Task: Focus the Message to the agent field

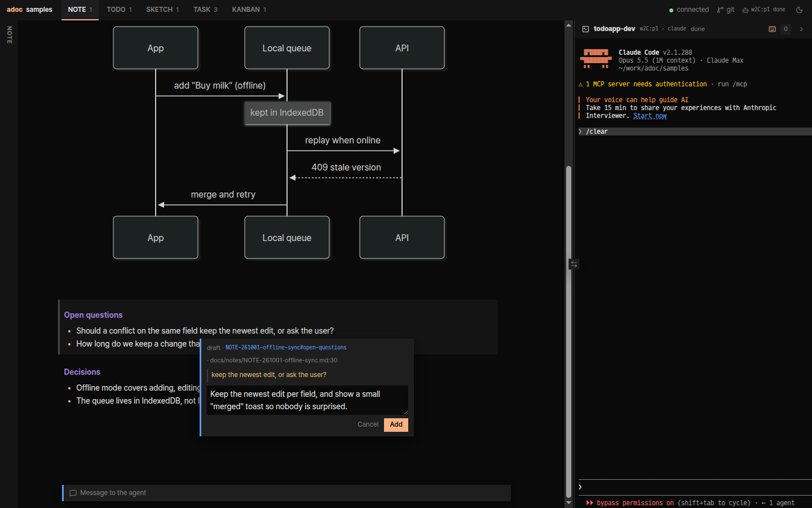Action: (286, 493)
